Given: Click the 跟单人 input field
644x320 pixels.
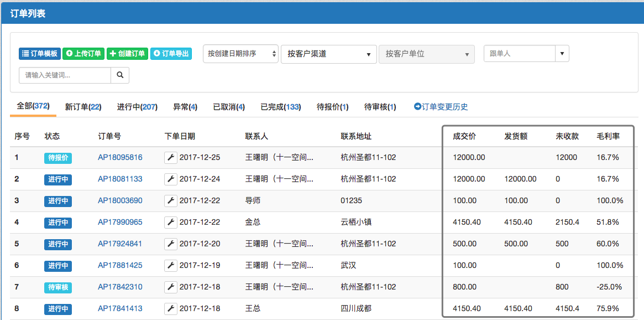Looking at the screenshot, I should click(x=520, y=54).
